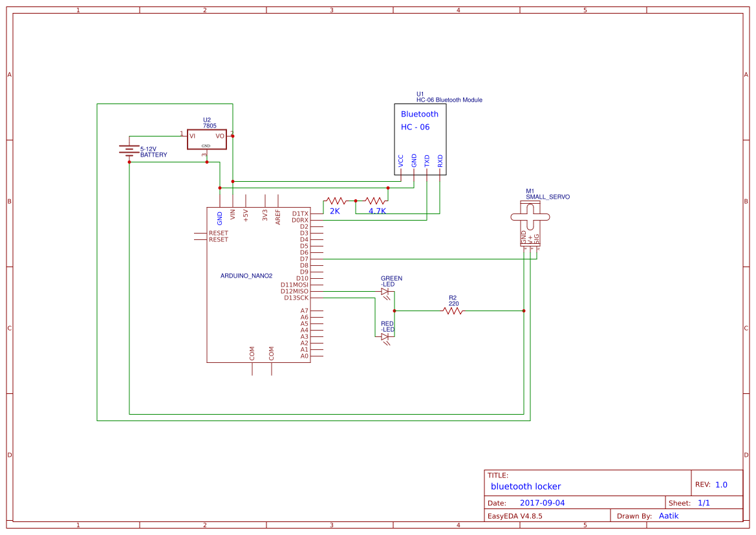Select the blue '2K' value label
This screenshot has height=535, width=756.
click(x=334, y=212)
